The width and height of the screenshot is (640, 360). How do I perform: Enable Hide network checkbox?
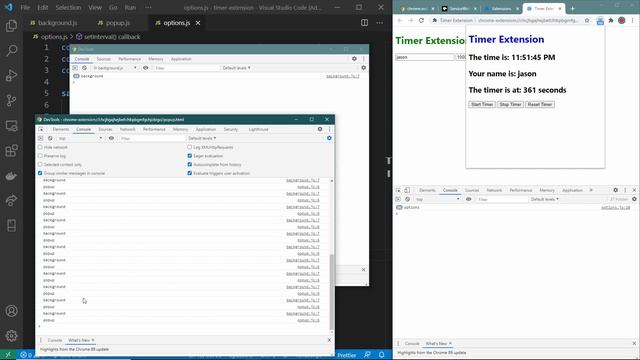click(x=40, y=147)
